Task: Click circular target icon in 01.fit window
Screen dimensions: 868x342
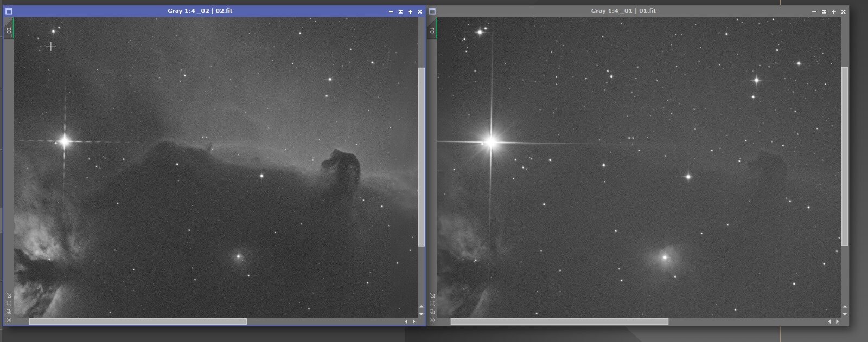Action: (432, 320)
